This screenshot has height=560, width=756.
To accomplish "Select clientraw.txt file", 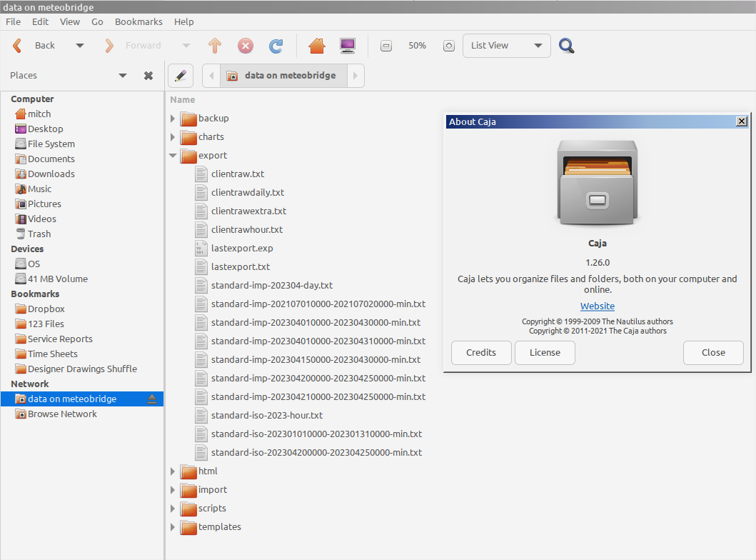I will [x=230, y=174].
